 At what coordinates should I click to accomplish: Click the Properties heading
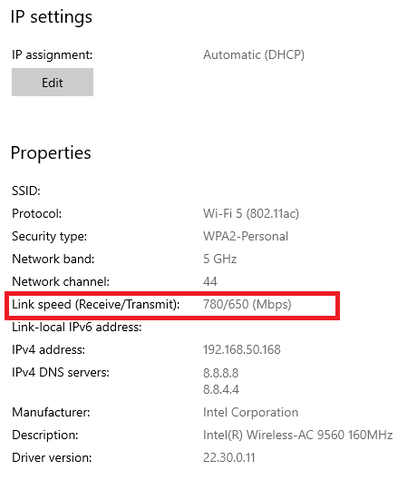51,153
